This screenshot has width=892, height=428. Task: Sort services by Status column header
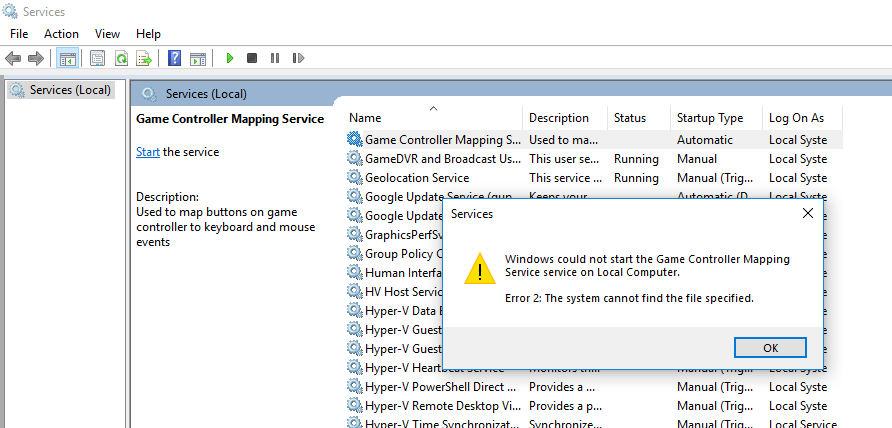pos(630,118)
